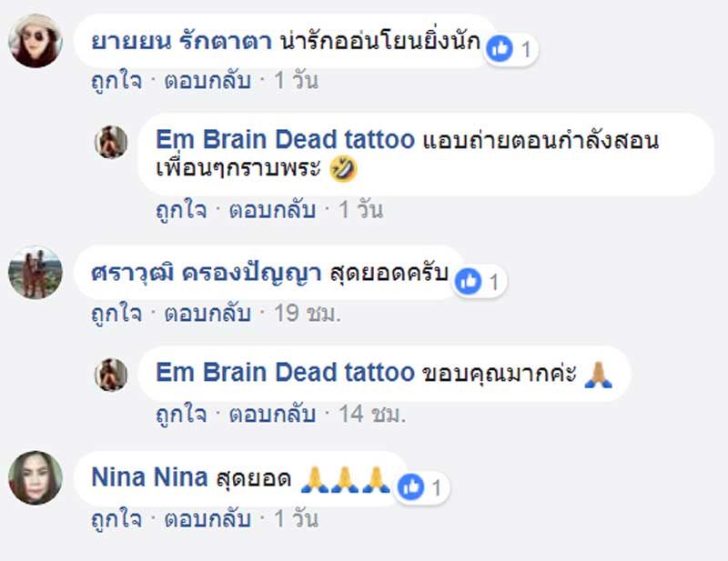Like Em Brain Dead tattoo's first reply
This screenshot has height=561, width=728.
pos(181,211)
